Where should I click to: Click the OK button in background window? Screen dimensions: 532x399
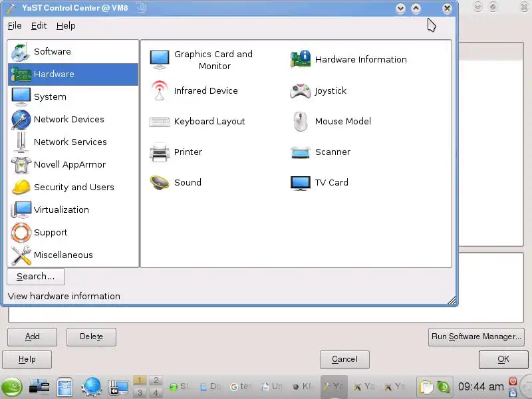[x=503, y=359]
